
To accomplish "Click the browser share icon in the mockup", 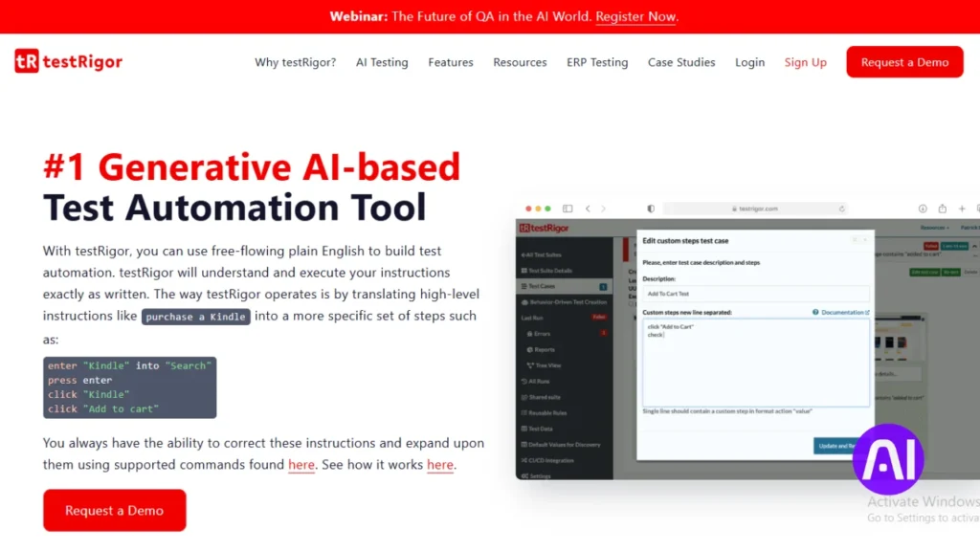I will (941, 208).
